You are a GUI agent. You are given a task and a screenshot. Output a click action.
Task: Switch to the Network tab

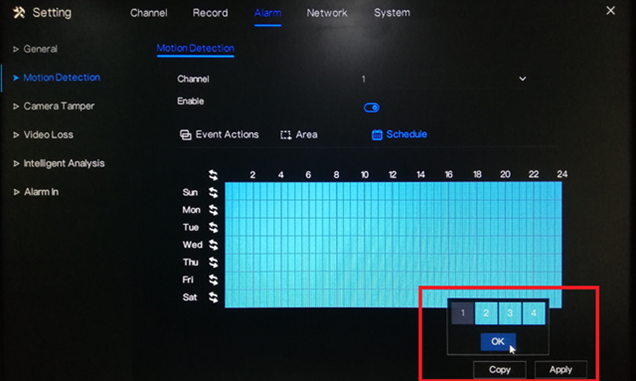[327, 13]
